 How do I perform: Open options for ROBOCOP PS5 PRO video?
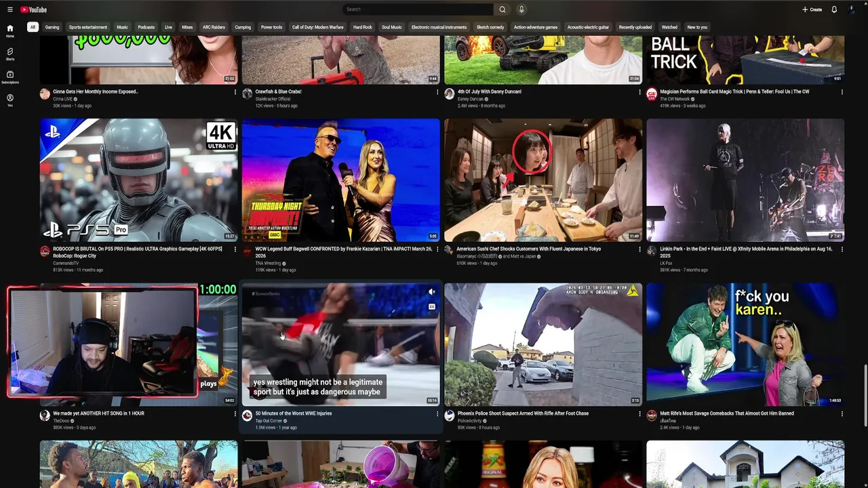235,249
